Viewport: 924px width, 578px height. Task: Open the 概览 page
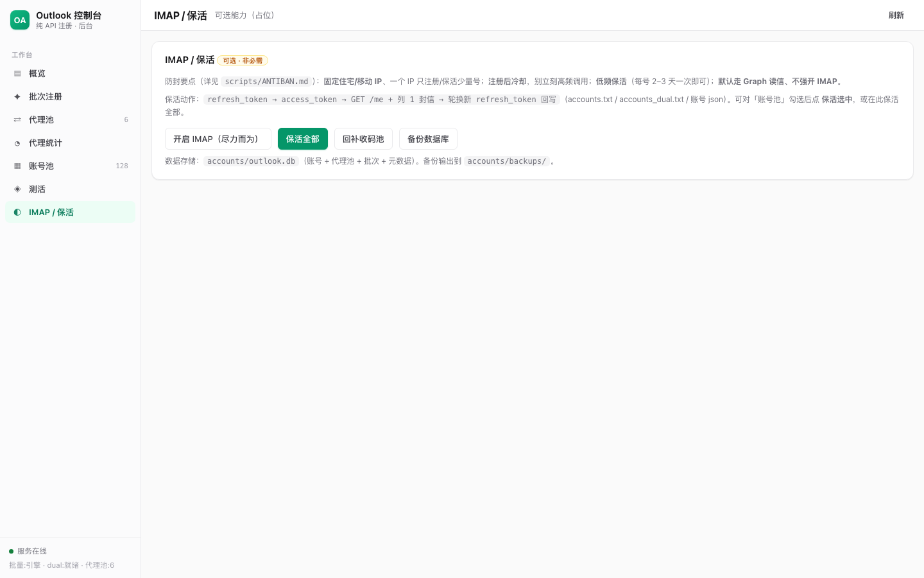coord(70,74)
